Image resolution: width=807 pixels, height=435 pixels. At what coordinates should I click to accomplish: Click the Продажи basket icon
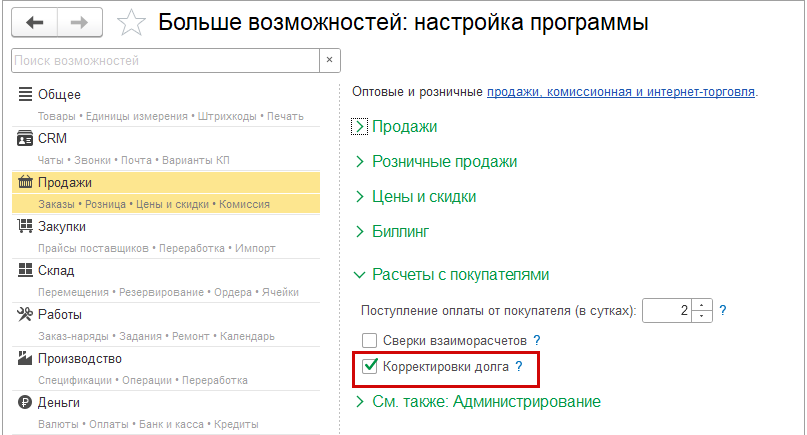click(x=25, y=182)
